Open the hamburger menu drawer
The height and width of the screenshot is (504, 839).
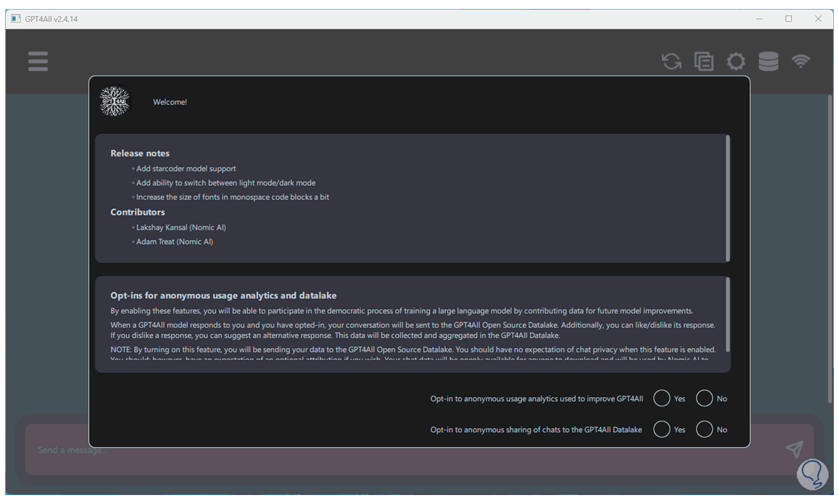38,61
